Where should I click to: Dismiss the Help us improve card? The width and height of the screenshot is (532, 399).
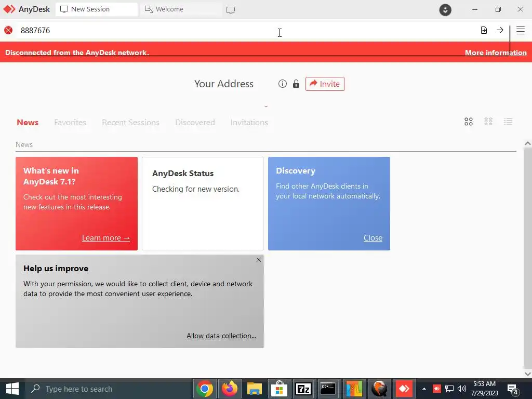pos(259,260)
